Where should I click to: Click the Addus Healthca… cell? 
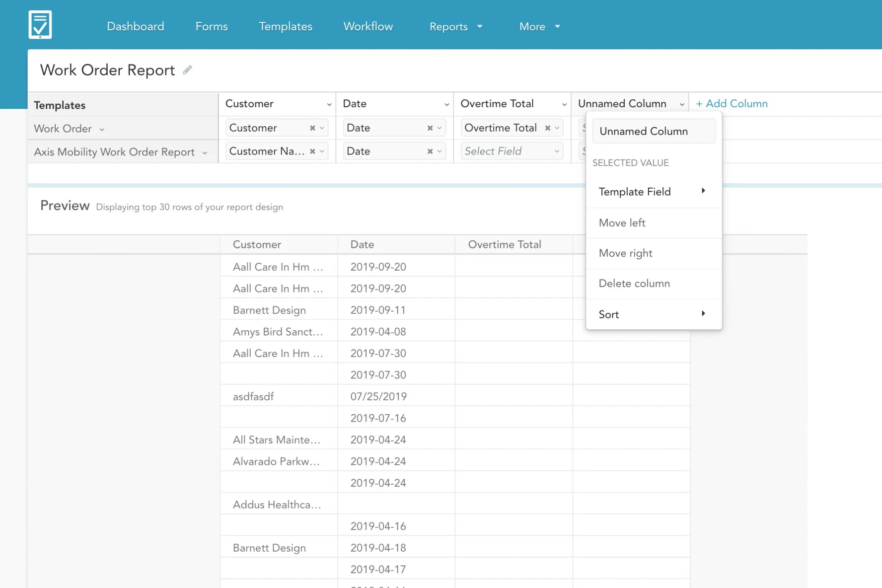click(x=279, y=505)
